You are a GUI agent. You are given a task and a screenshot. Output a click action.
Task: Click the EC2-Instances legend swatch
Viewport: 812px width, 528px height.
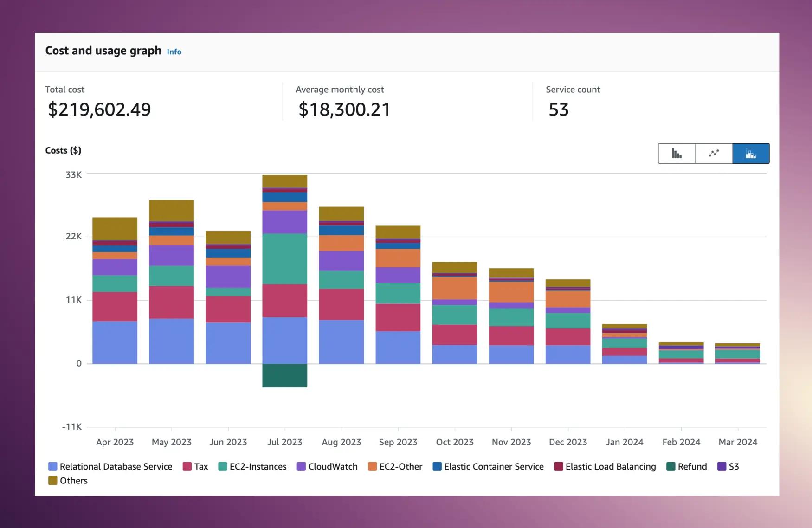(223, 466)
